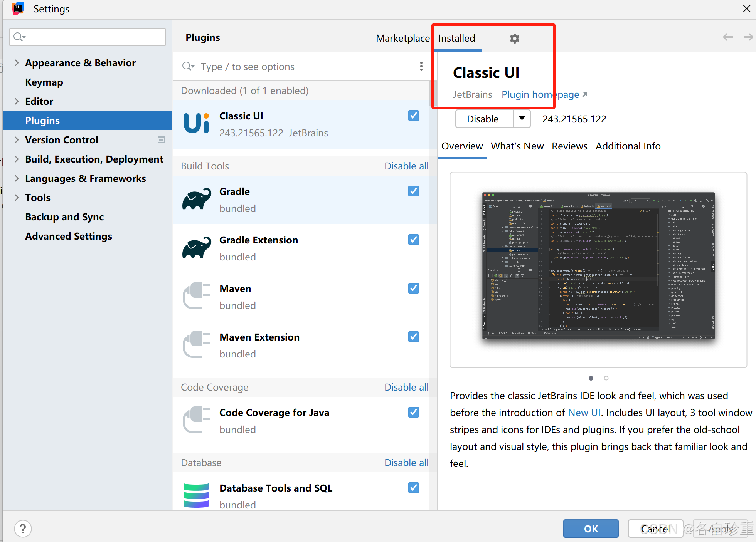
Task: Expand the Languages & Frameworks tree node
Action: pyautogui.click(x=17, y=178)
